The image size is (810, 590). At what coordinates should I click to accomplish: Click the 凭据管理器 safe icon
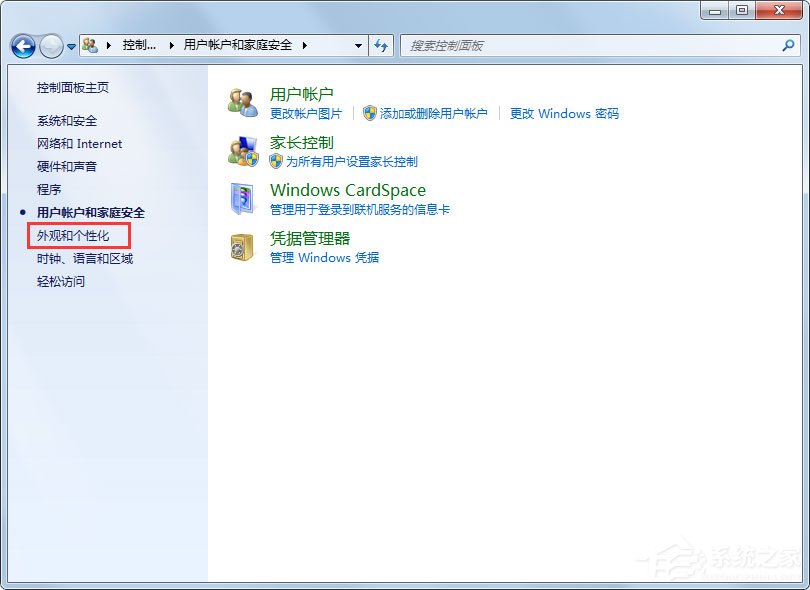pyautogui.click(x=243, y=246)
